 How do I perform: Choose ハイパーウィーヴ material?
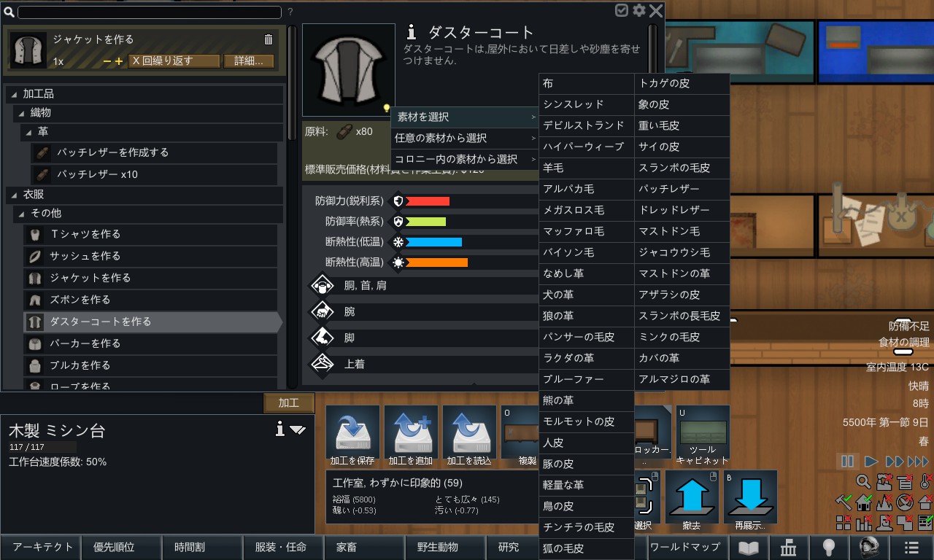tap(586, 147)
